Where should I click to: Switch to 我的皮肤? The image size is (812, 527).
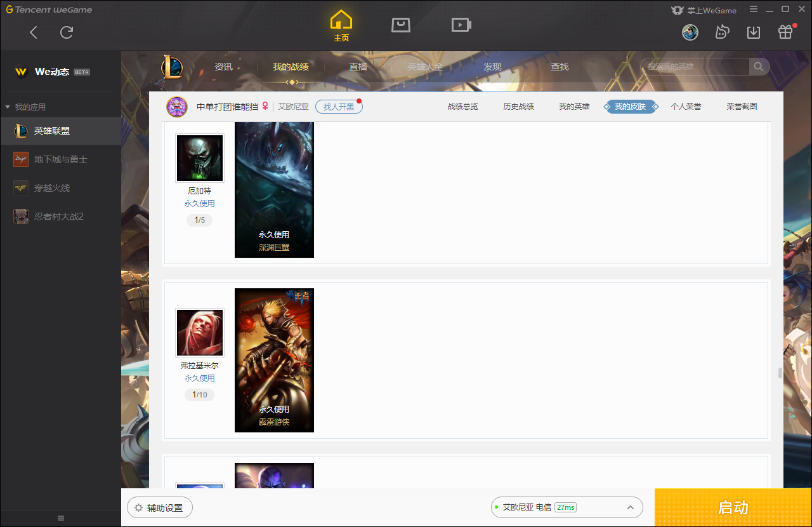tap(630, 107)
